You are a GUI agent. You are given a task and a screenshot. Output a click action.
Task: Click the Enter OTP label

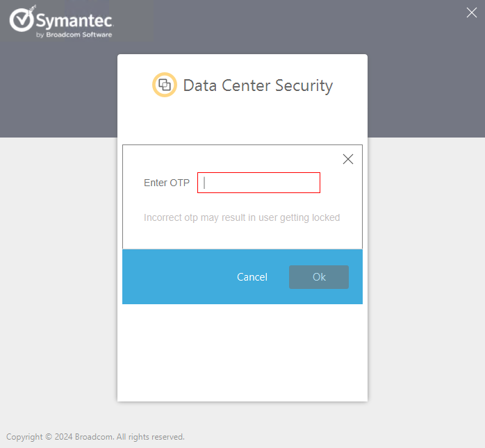click(x=167, y=183)
